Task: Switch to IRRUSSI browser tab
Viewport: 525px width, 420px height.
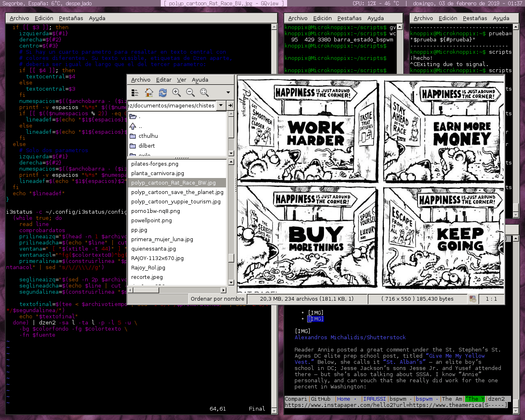Action: pyautogui.click(x=374, y=399)
